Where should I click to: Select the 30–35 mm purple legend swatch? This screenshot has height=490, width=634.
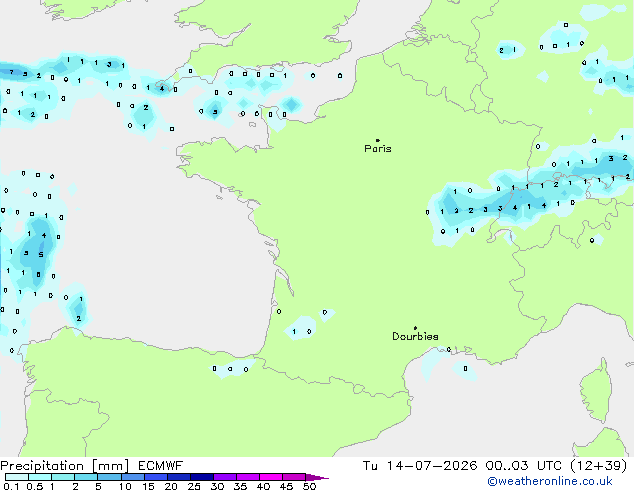coord(225,477)
